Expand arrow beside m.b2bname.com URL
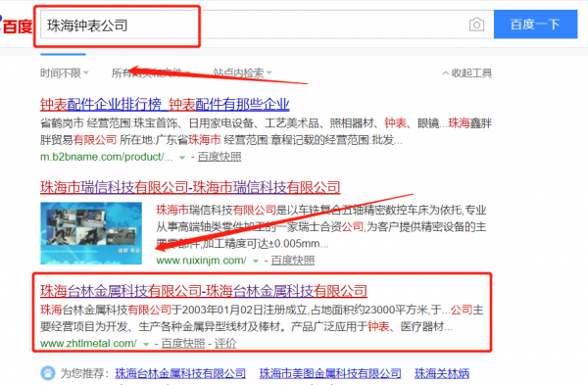Viewport: 588px width, 385px height. [x=182, y=158]
